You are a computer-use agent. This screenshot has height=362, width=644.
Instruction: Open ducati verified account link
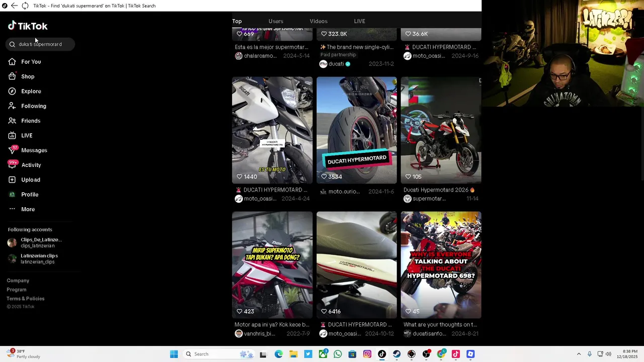click(x=336, y=64)
